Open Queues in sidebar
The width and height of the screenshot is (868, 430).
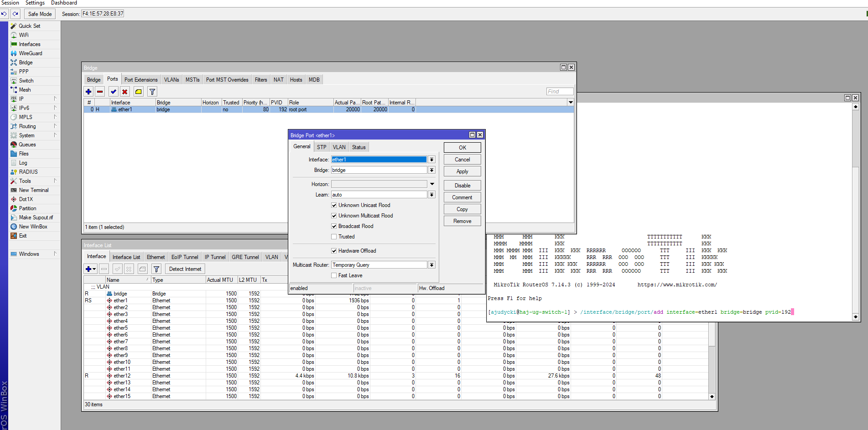click(x=27, y=145)
